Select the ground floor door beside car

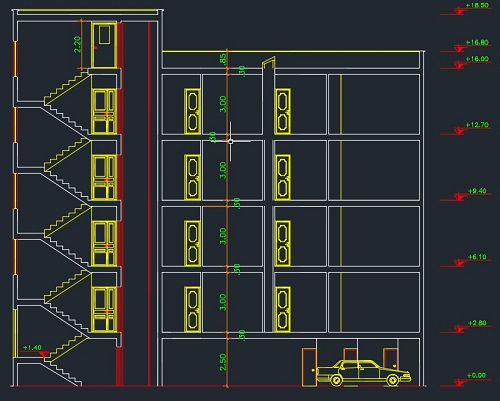309,367
